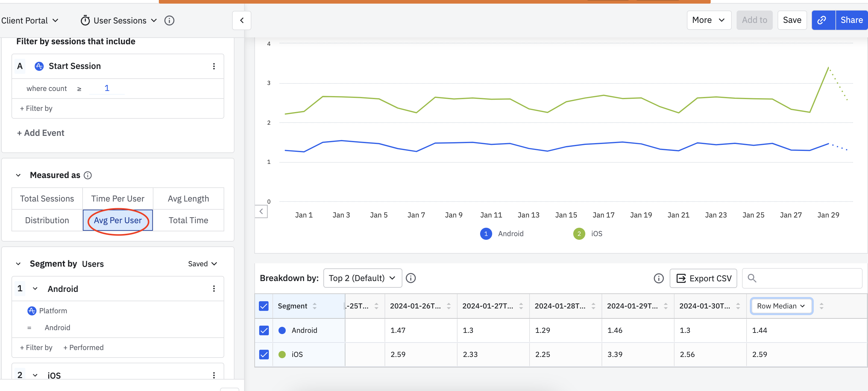The height and width of the screenshot is (391, 868).
Task: Open Android segment three-dot menu
Action: [x=214, y=289]
